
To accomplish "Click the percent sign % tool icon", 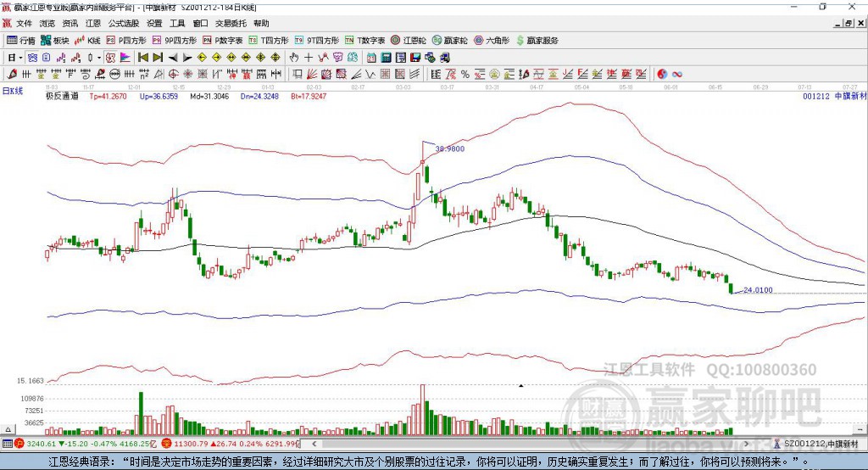I will pos(465,75).
